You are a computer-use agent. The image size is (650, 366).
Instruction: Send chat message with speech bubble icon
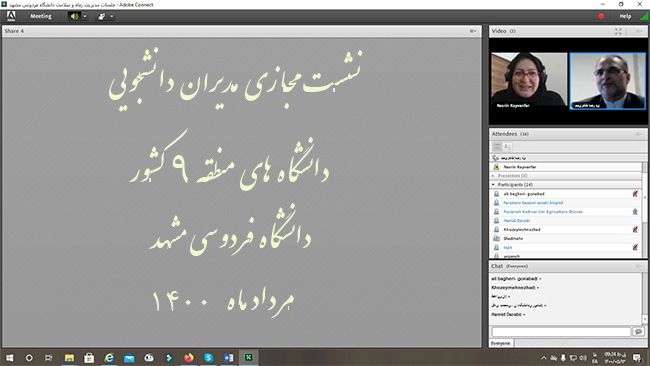[x=638, y=331]
